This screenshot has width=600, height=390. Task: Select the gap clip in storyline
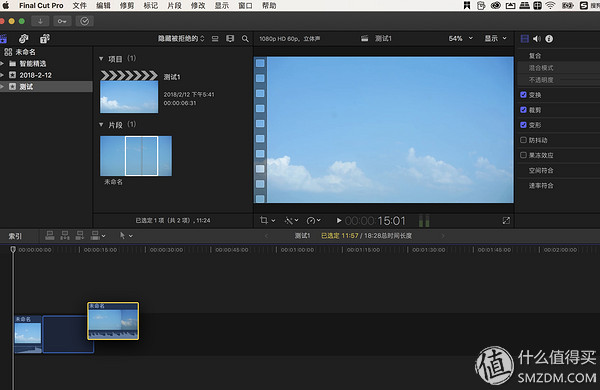click(x=68, y=334)
